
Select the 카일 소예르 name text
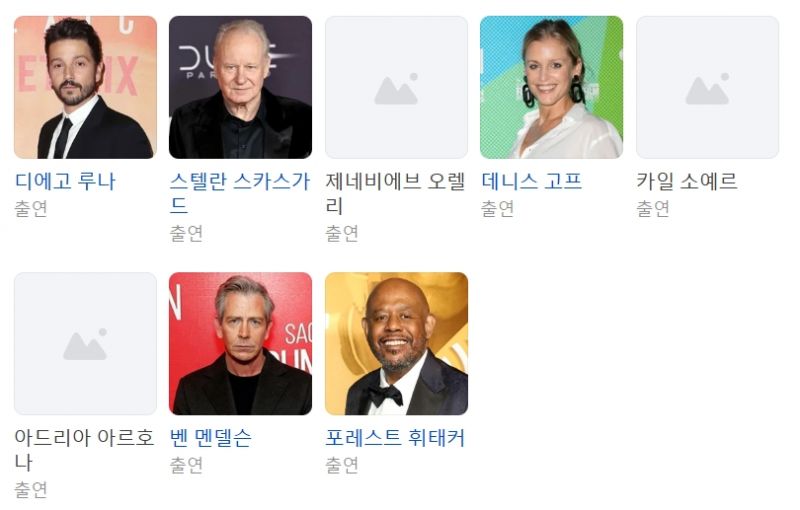[x=687, y=182]
